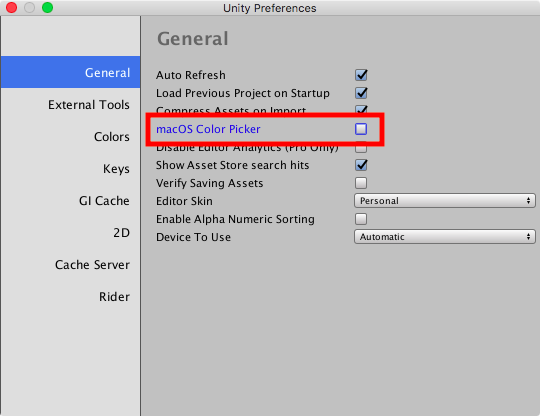Click the Enable Alpha Numeric Sorting label
The width and height of the screenshot is (540, 416).
[235, 219]
